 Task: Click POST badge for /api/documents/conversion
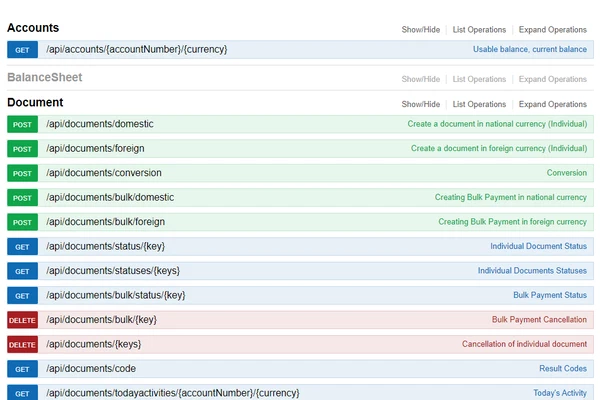click(22, 173)
